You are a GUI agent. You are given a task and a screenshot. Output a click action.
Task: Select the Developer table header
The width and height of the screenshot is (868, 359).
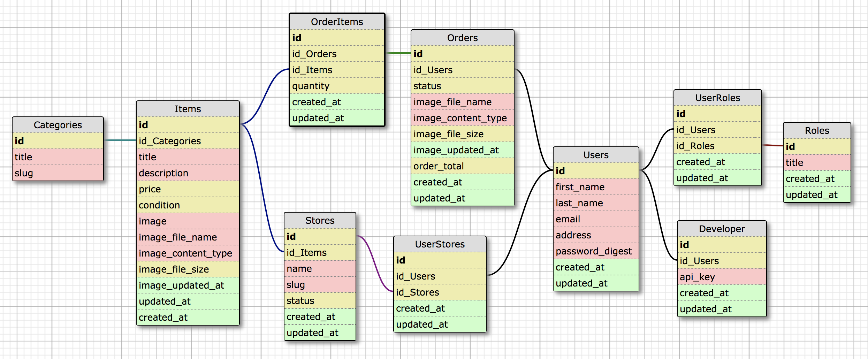pyautogui.click(x=722, y=229)
